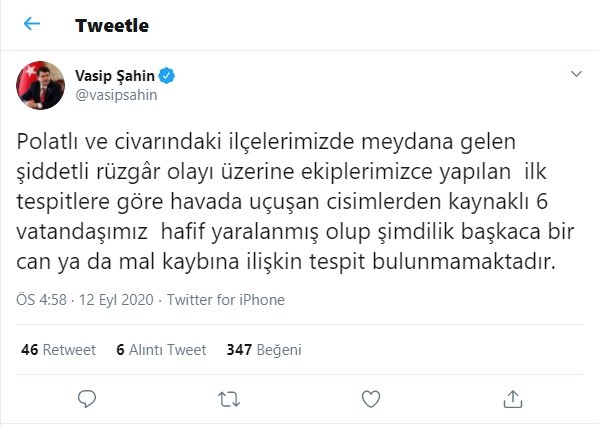Like the tweet with the heart icon
This screenshot has width=599, height=426.
click(371, 399)
